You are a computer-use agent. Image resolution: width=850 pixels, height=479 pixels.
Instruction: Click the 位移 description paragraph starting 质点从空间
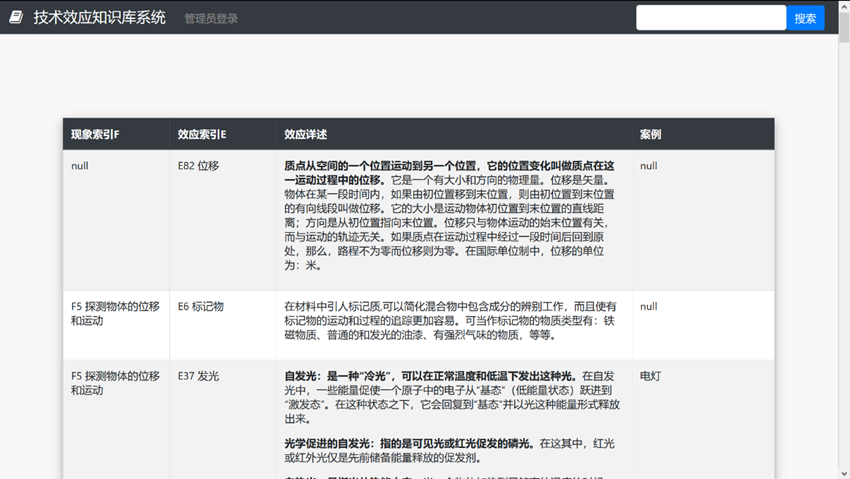pyautogui.click(x=450, y=216)
